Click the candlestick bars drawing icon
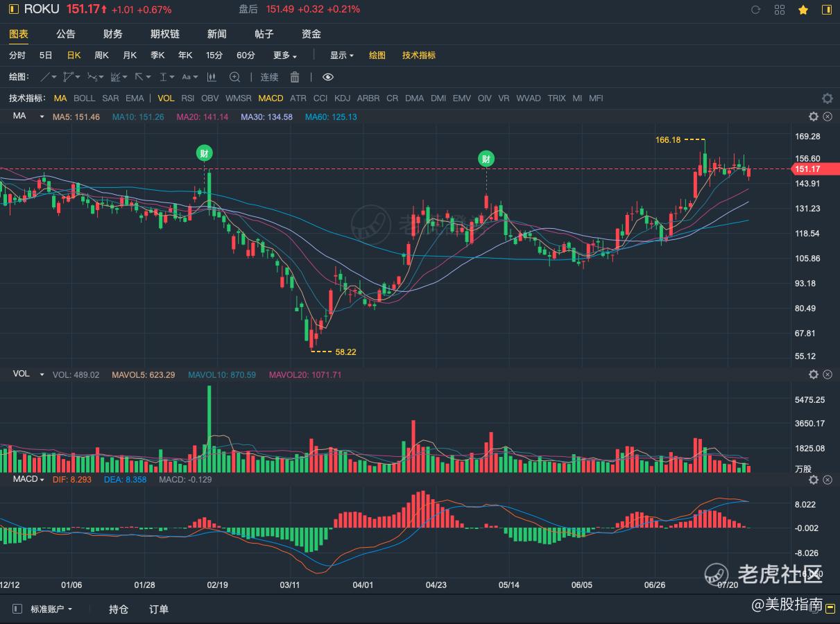Image resolution: width=840 pixels, height=624 pixels. pos(212,77)
